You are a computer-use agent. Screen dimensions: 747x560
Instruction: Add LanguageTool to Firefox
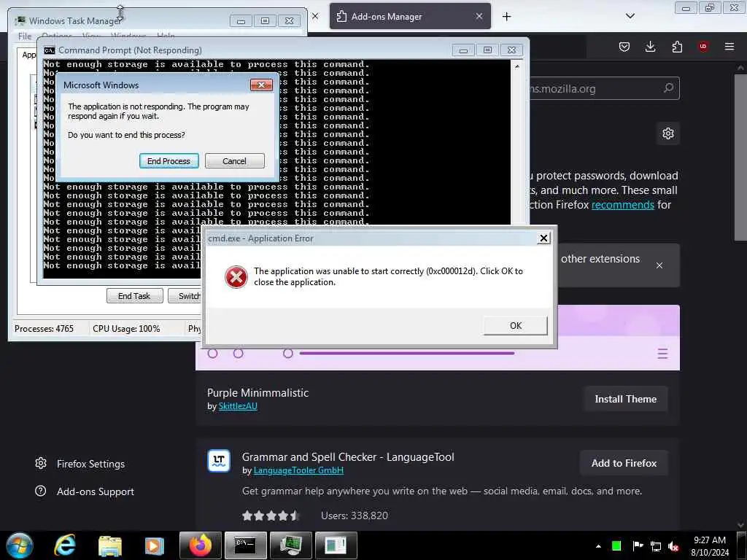624,463
